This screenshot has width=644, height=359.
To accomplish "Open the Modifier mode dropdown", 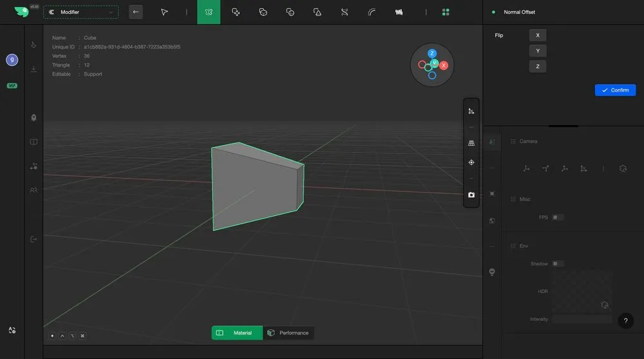I will pos(81,12).
